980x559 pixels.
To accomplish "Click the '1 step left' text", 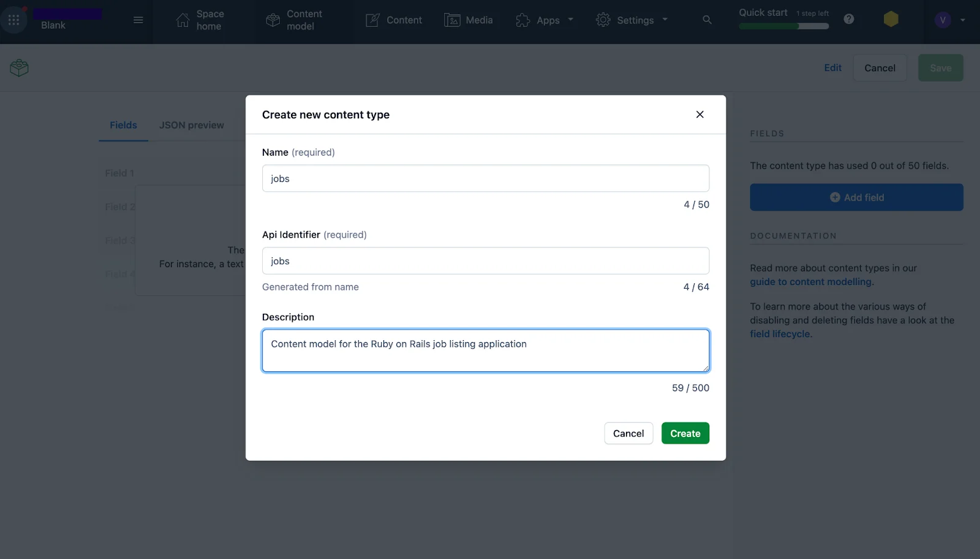I will [812, 13].
